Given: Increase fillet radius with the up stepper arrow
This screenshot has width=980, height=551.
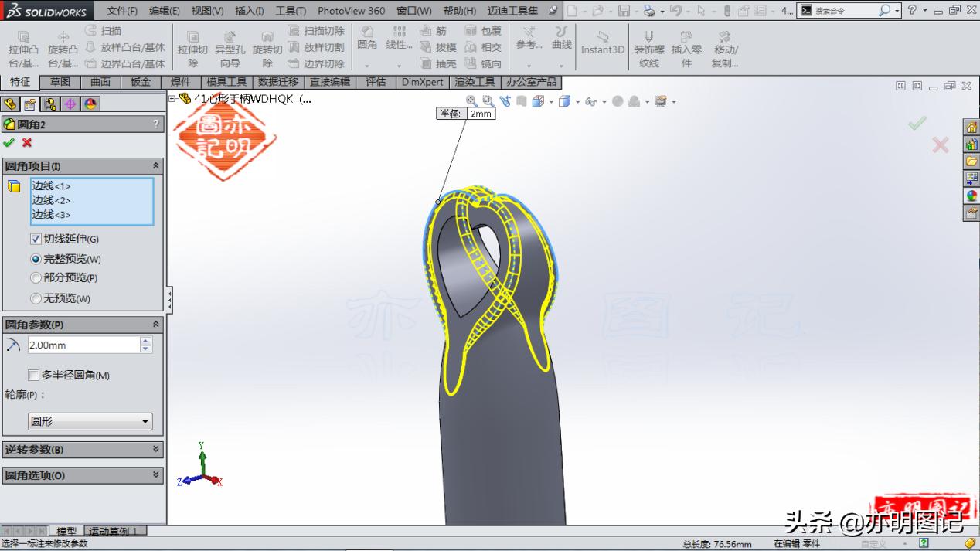Looking at the screenshot, I should pos(145,340).
